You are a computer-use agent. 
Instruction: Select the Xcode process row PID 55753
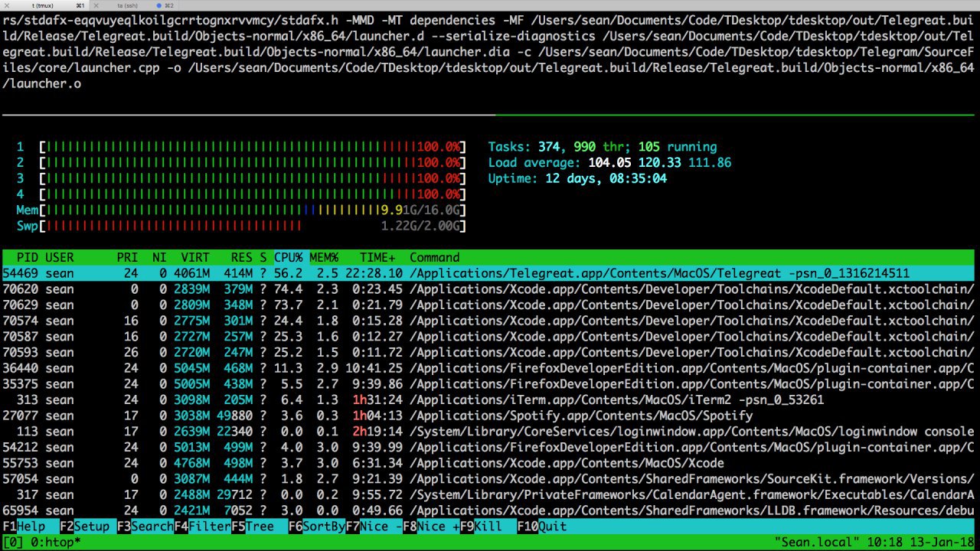488,463
